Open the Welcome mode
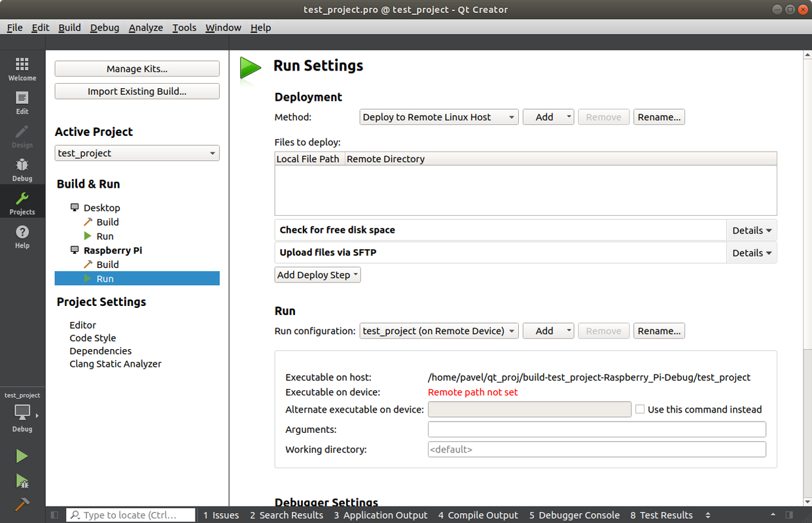The height and width of the screenshot is (523, 812). click(22, 69)
